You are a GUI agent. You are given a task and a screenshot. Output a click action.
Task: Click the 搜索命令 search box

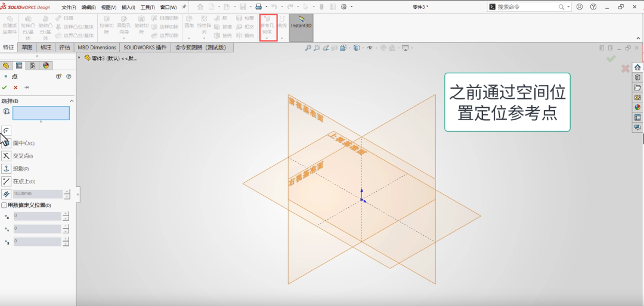[527, 7]
